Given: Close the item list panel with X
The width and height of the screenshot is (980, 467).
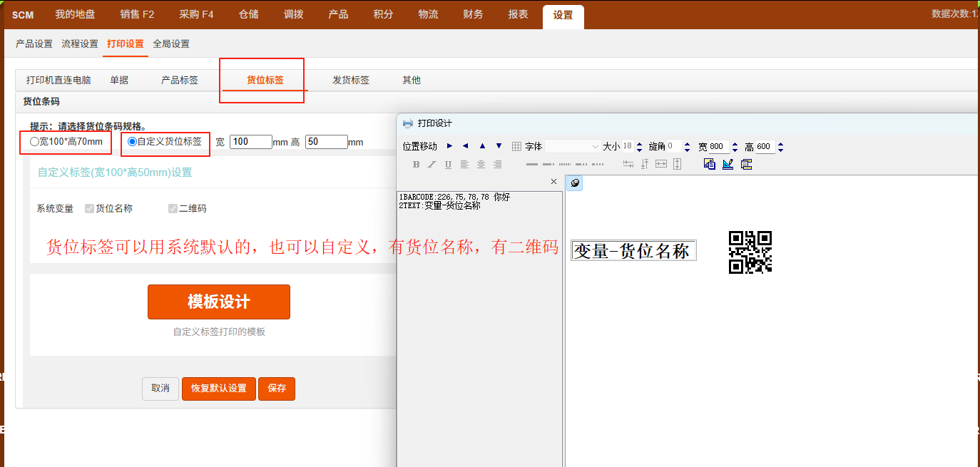Looking at the screenshot, I should [x=554, y=183].
